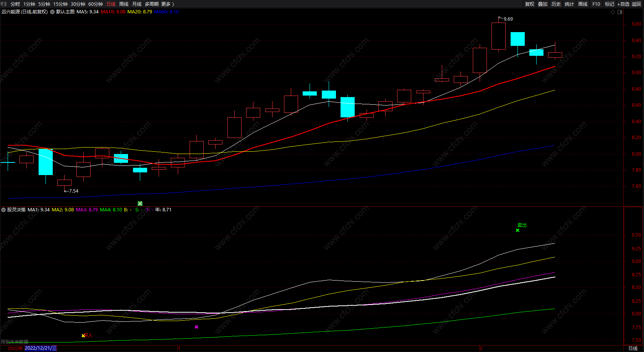Open the 复权 adjustment menu
Image resolution: width=644 pixels, height=352 pixels.
(x=530, y=4)
